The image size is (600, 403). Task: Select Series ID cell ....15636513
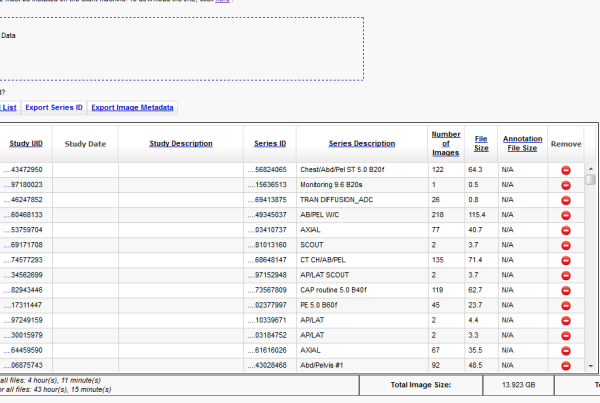click(267, 184)
